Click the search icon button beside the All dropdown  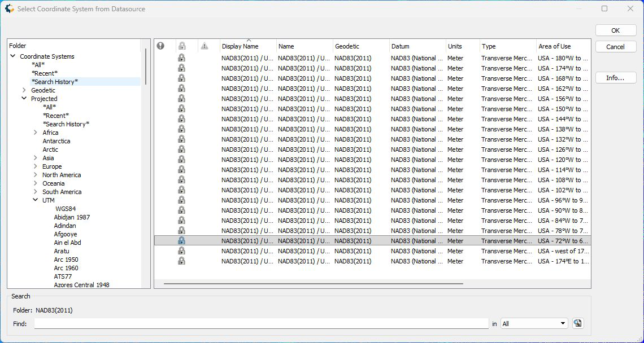point(577,323)
